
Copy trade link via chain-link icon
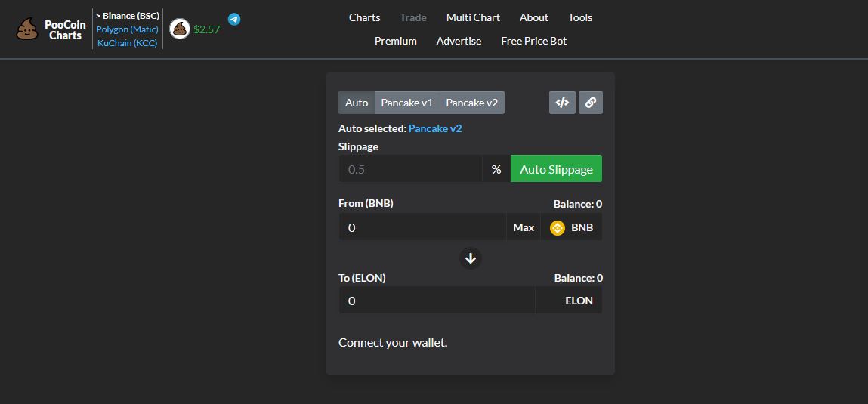click(591, 103)
